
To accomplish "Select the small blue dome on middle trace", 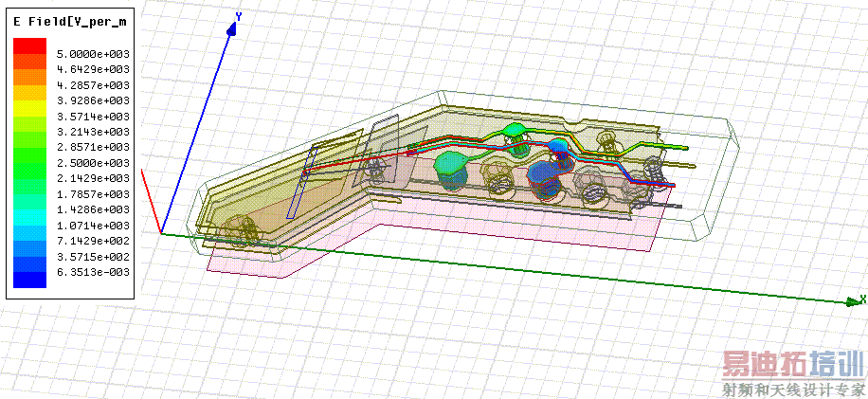I will point(558,146).
